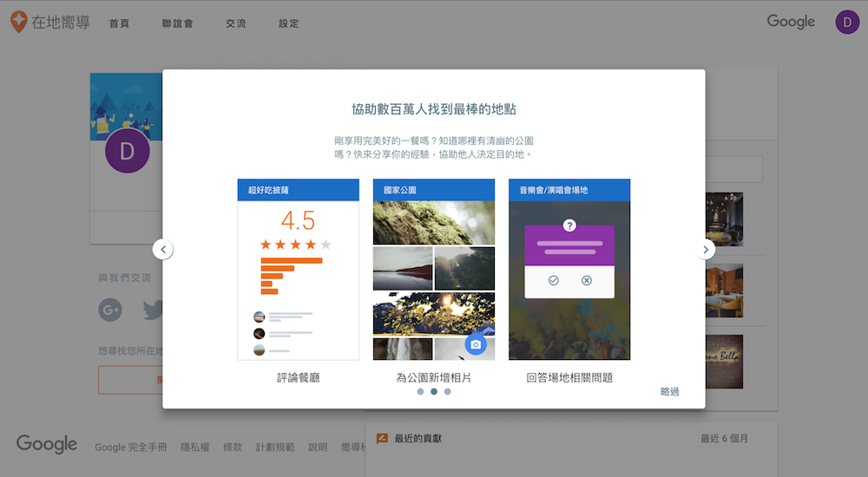Screen dimensions: 868x477
Task: Open the 首頁 menu item
Action: coord(119,23)
